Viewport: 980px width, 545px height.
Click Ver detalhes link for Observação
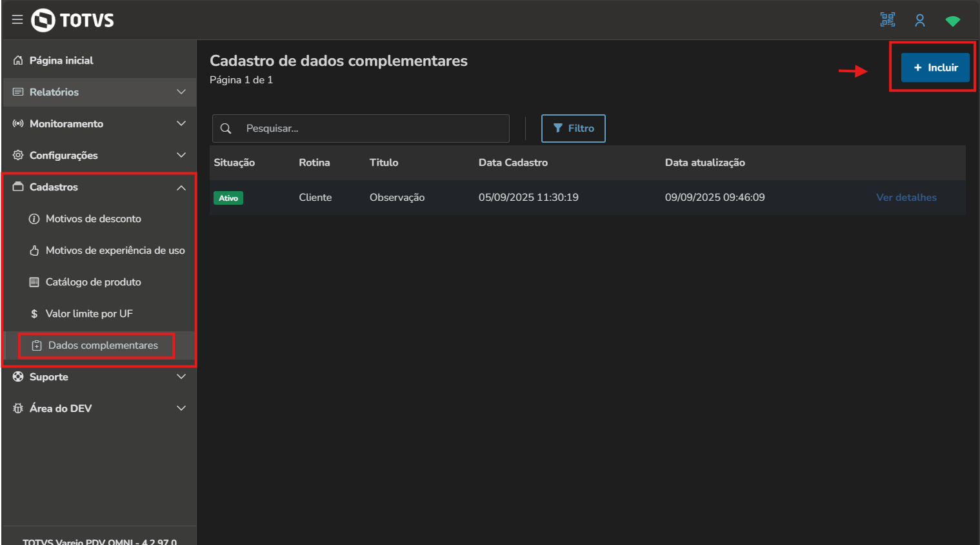[906, 198]
